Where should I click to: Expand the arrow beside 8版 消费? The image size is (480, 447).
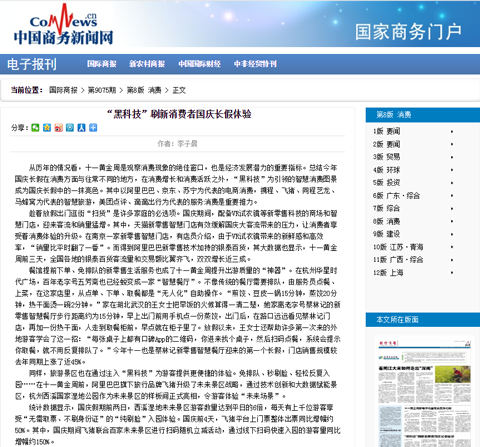point(452,222)
